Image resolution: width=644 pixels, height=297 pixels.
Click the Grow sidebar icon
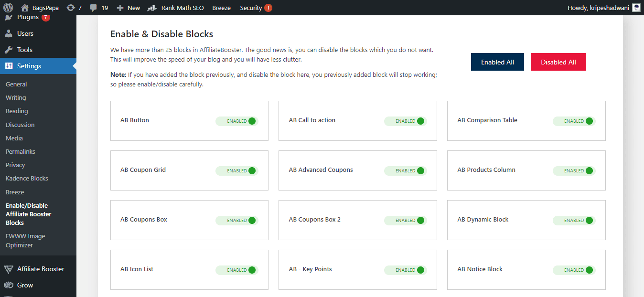(9, 285)
